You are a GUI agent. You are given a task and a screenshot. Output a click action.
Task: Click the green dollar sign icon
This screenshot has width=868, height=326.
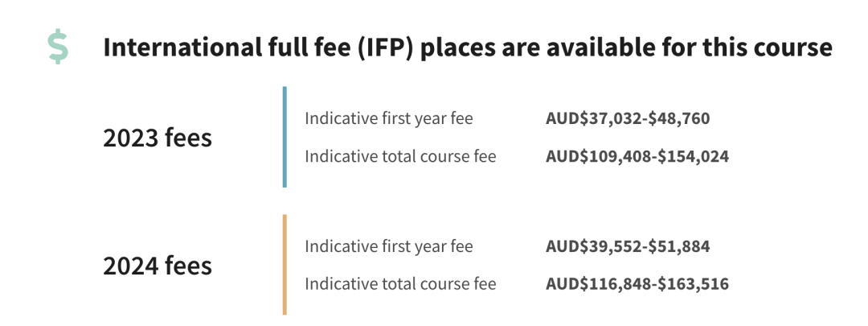[58, 47]
